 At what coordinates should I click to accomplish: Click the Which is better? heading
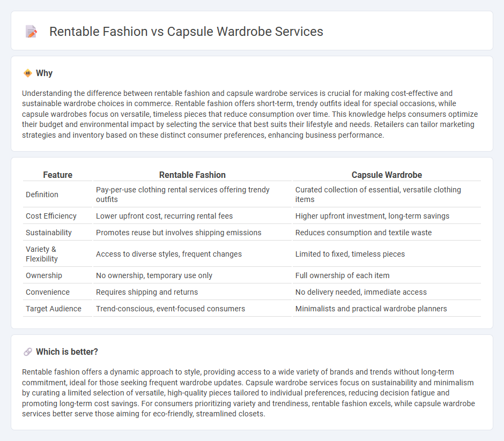[67, 352]
